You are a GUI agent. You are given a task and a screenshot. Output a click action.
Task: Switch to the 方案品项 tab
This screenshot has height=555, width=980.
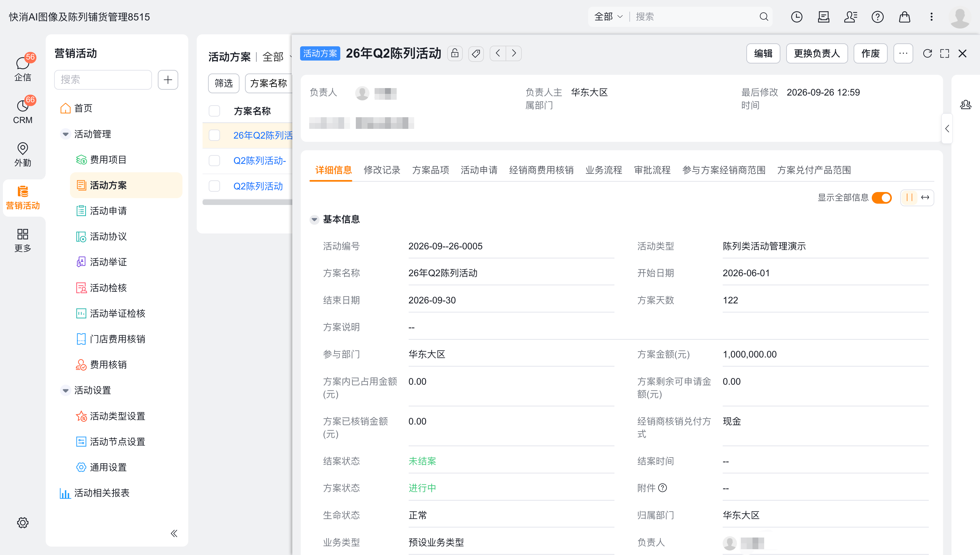tap(430, 170)
